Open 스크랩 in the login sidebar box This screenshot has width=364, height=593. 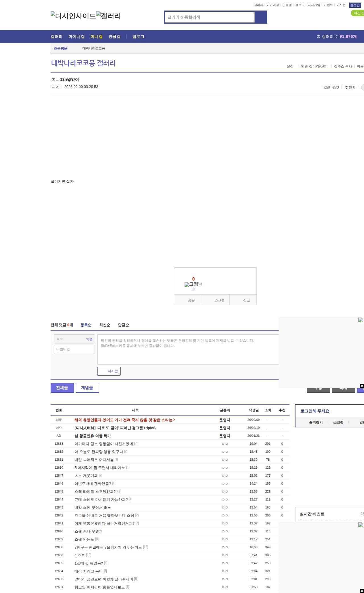(x=338, y=422)
